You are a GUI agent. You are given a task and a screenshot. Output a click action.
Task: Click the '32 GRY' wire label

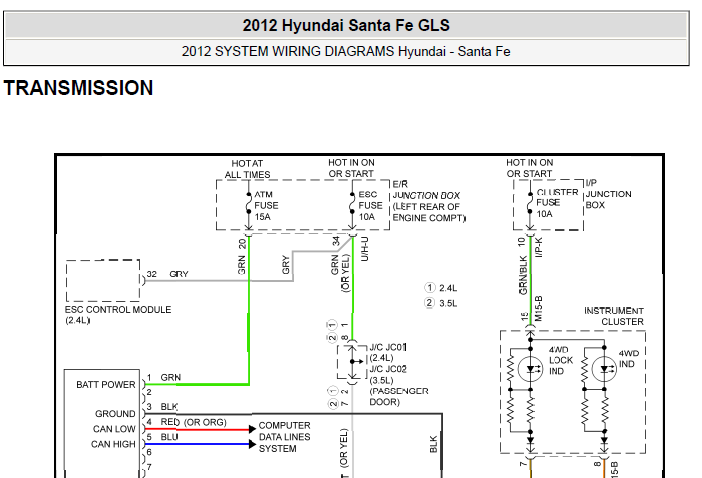click(x=167, y=274)
